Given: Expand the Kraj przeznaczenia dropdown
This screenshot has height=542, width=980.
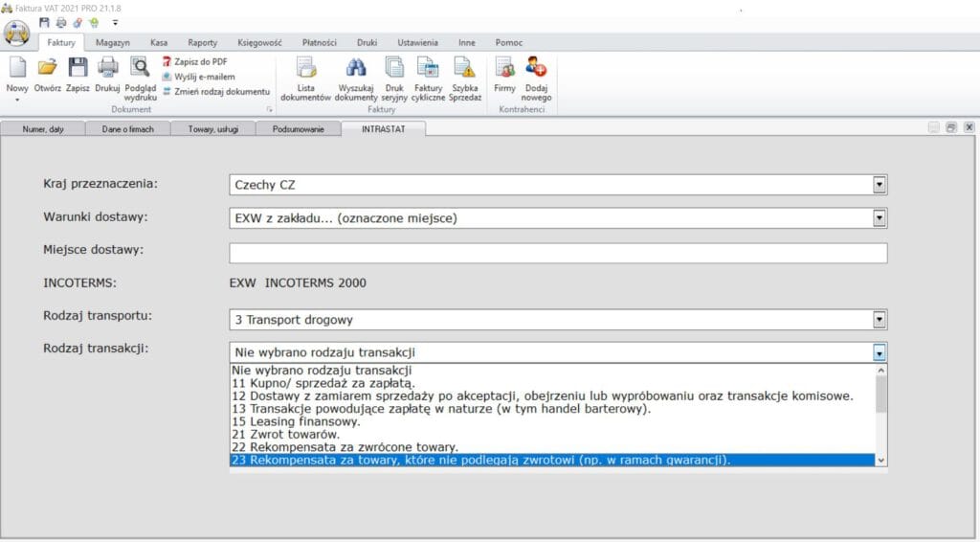Looking at the screenshot, I should click(x=880, y=185).
